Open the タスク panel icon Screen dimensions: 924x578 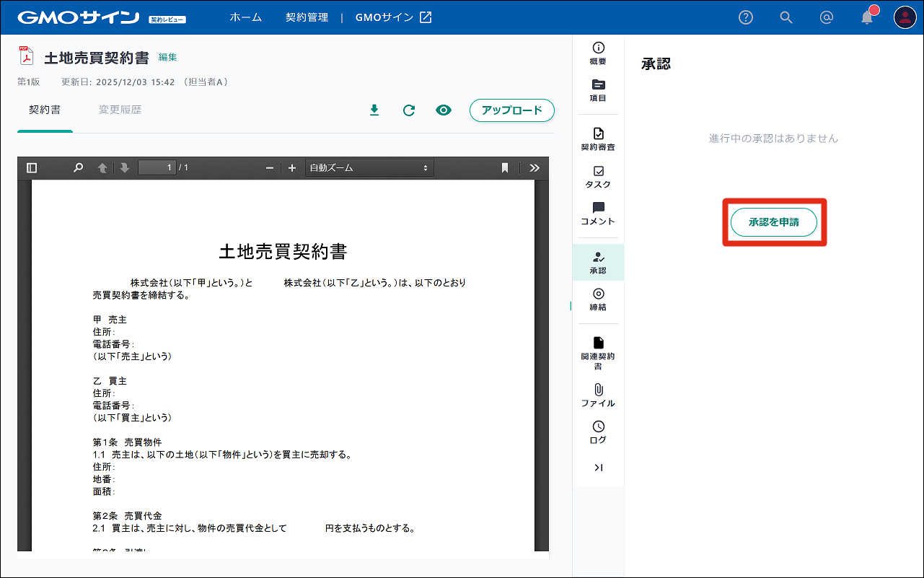click(598, 177)
